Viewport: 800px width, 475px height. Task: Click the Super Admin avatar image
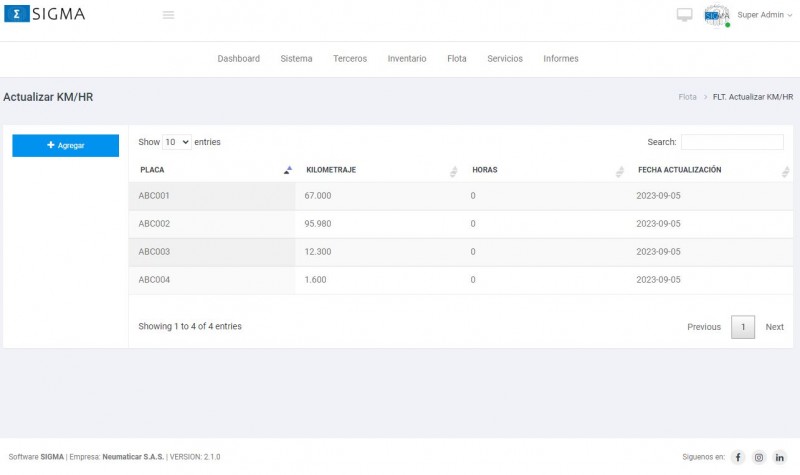pyautogui.click(x=716, y=15)
